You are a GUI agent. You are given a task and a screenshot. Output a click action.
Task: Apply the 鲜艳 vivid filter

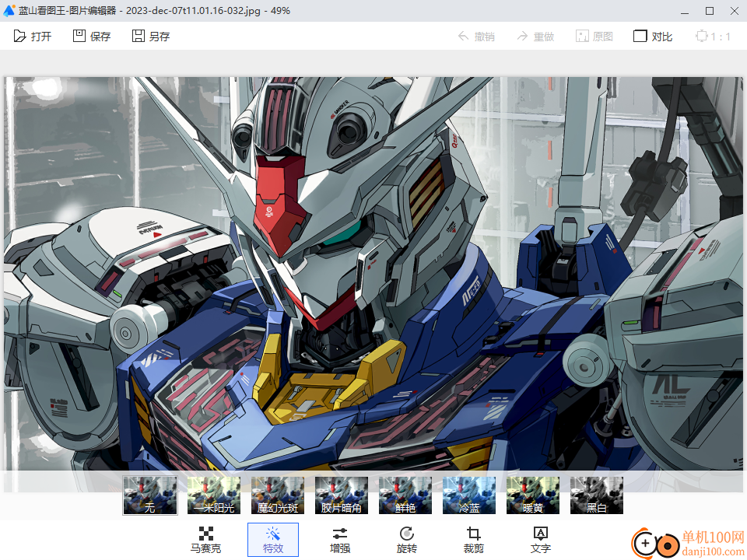405,495
